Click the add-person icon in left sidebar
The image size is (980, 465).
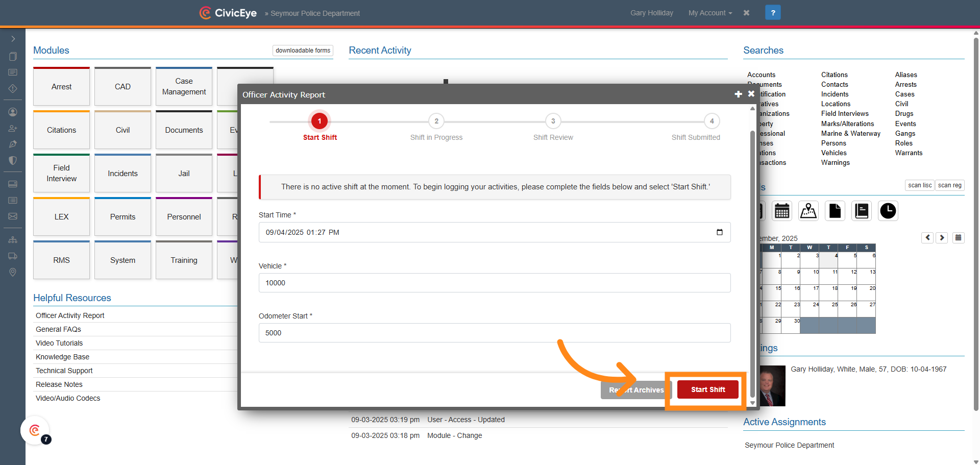[13, 129]
